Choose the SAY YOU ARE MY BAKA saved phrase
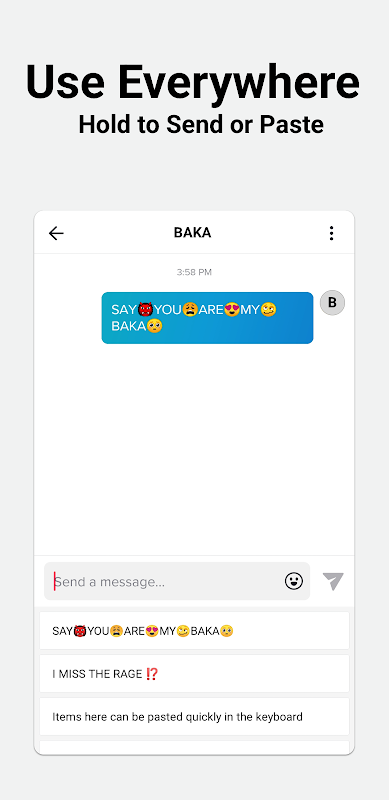The image size is (389, 800). point(194,631)
